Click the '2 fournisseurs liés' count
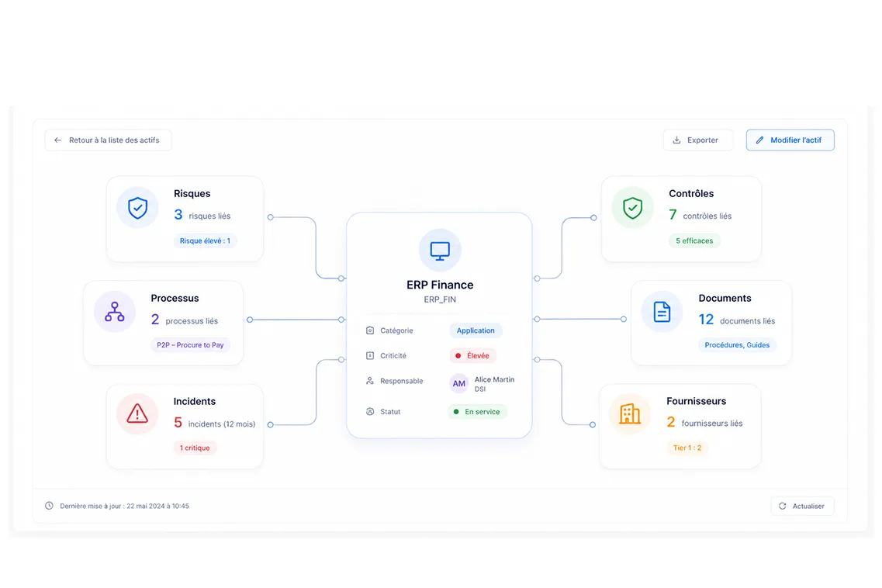882x588 pixels. [705, 423]
